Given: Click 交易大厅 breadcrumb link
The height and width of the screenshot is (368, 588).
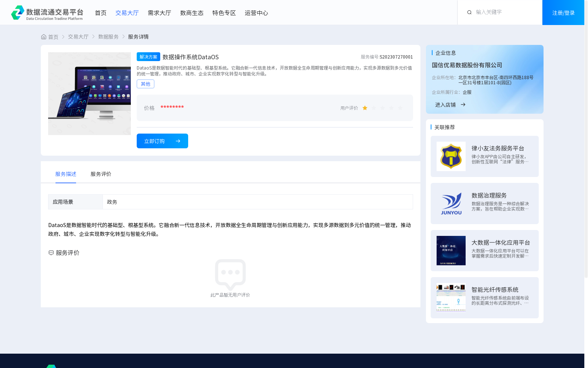Looking at the screenshot, I should click(x=78, y=37).
